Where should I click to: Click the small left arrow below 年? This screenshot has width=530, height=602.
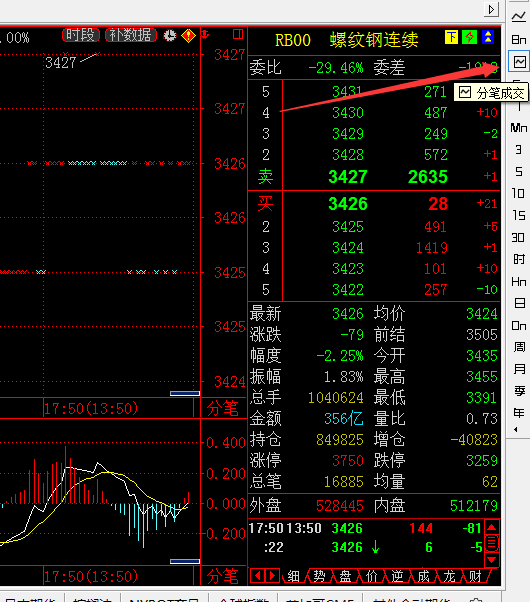(x=516, y=430)
